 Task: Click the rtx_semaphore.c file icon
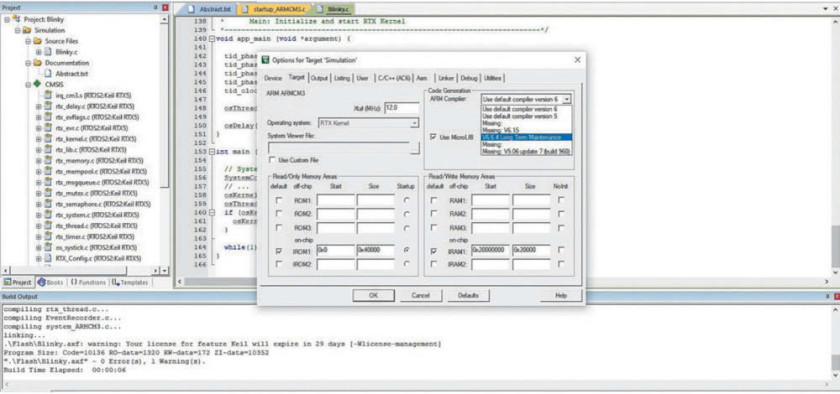coord(49,204)
